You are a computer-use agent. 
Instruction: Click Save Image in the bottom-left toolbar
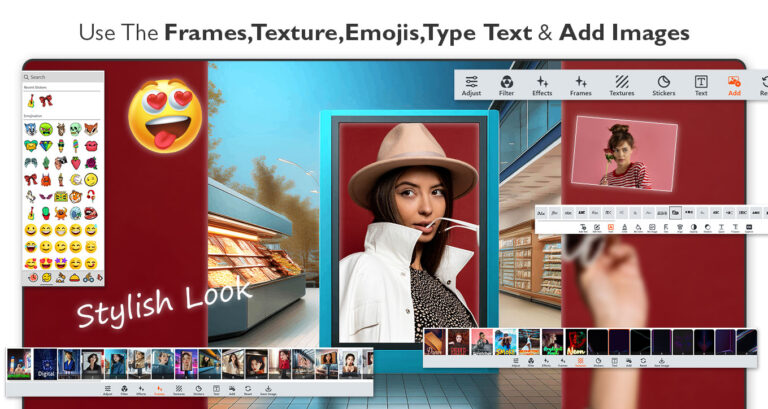tap(269, 391)
